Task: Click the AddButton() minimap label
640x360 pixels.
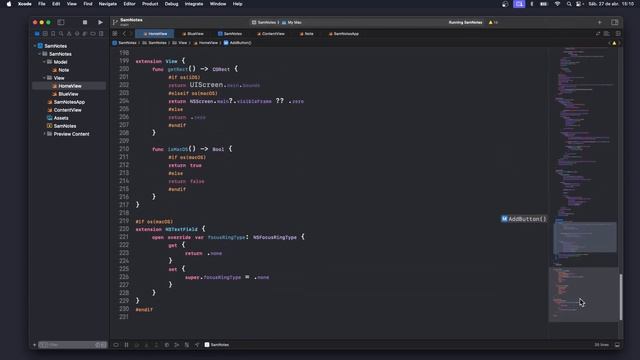Action: coord(524,219)
